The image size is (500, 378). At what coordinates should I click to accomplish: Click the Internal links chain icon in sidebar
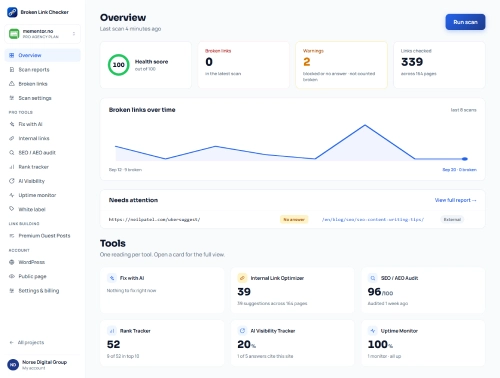point(12,138)
